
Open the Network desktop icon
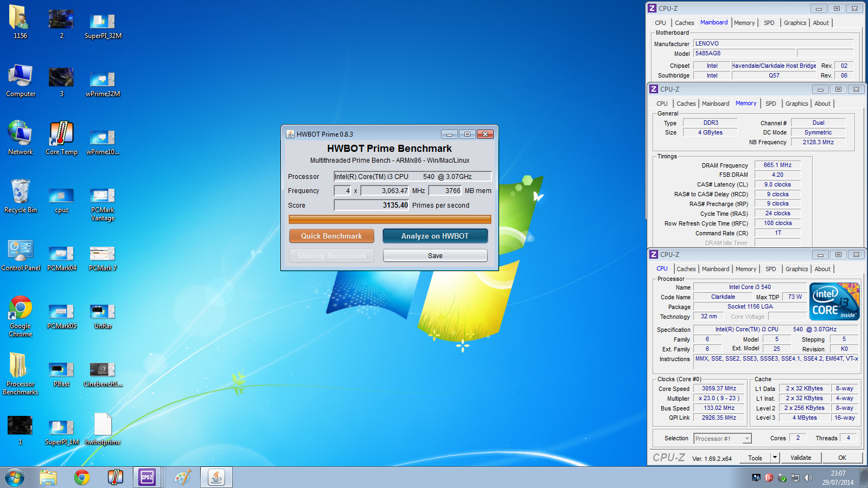point(20,138)
